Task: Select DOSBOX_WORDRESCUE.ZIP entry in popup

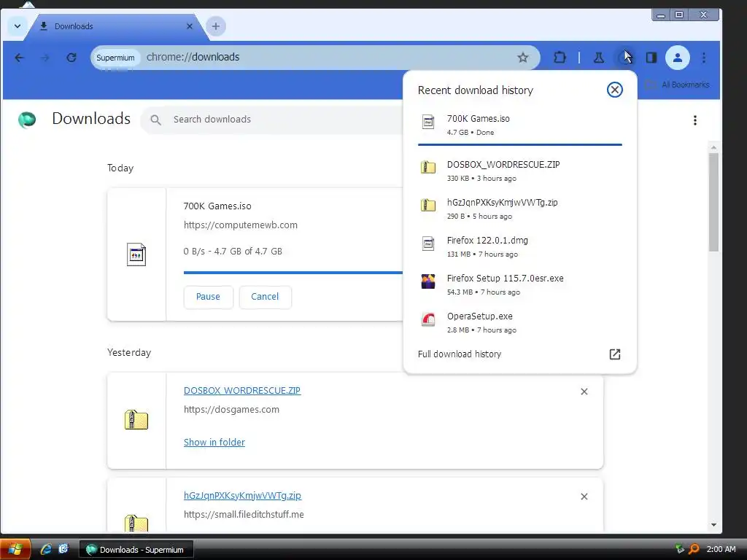Action: click(x=519, y=171)
